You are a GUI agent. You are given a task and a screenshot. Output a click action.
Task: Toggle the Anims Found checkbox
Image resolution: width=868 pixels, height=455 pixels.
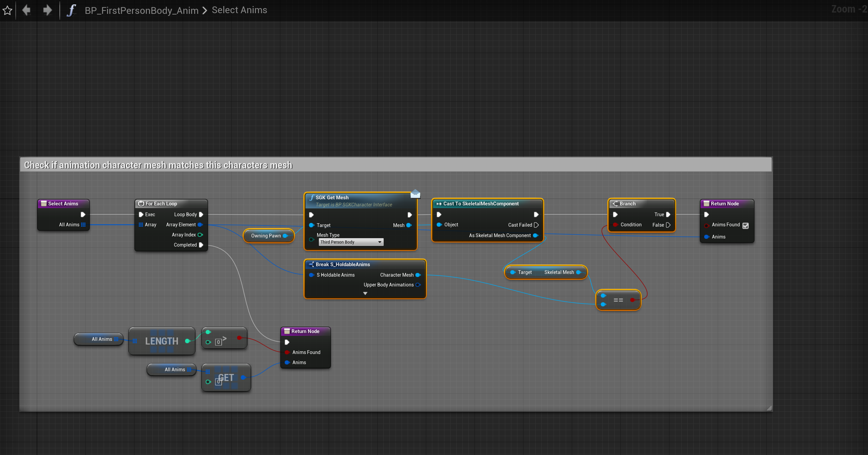746,226
